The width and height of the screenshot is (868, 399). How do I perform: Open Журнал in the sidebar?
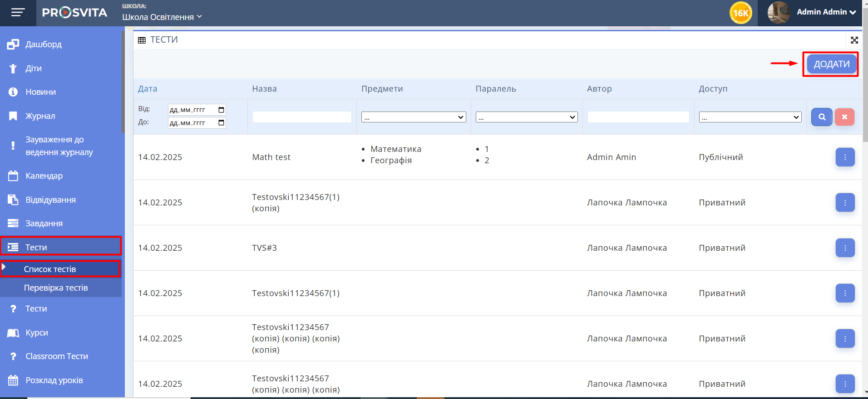coord(40,116)
